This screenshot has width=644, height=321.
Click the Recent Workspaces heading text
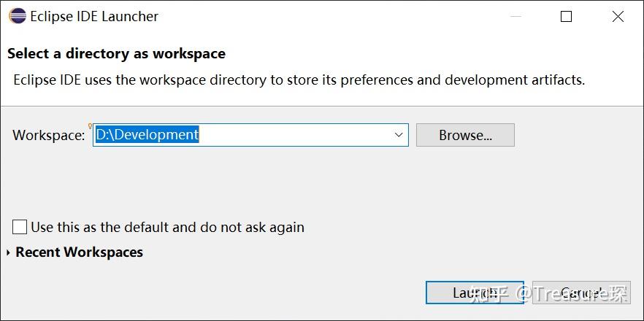click(79, 252)
